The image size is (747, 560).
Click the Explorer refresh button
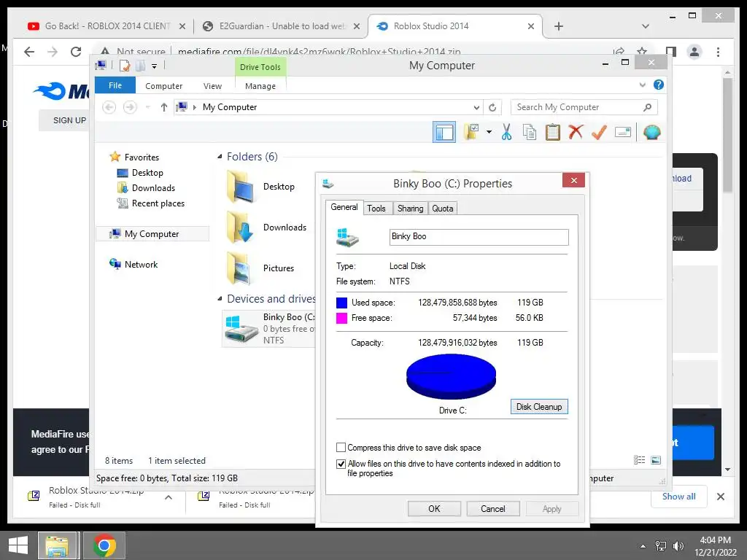492,108
